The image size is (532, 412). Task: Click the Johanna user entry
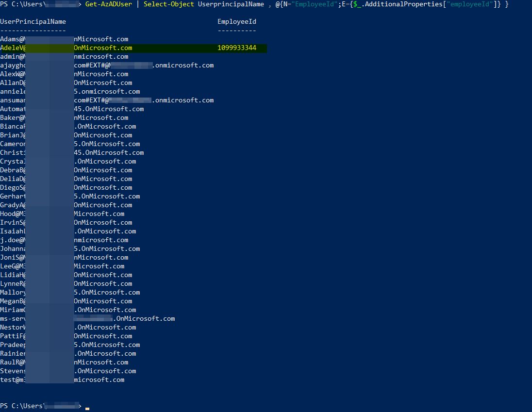[70, 248]
